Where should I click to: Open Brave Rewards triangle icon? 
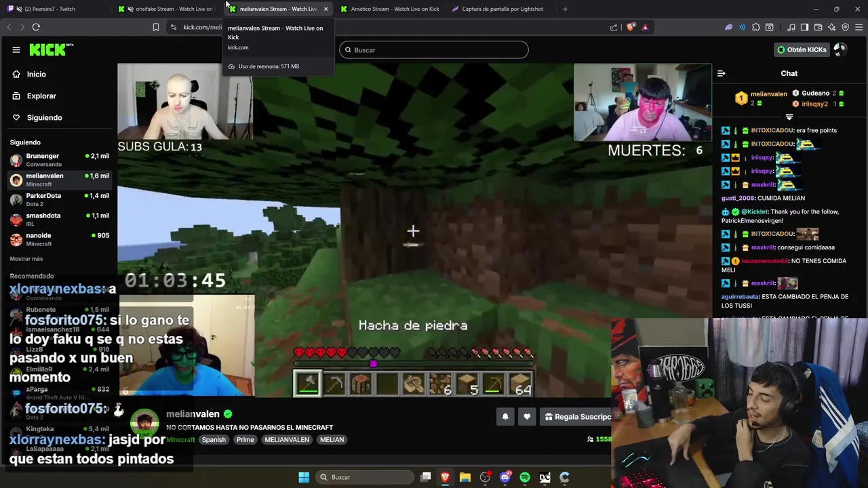coord(645,27)
